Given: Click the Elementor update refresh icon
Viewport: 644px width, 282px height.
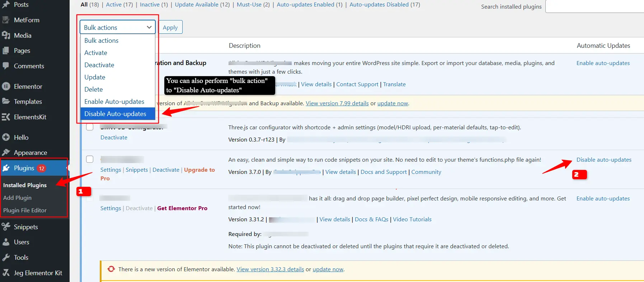Looking at the screenshot, I should (111, 269).
